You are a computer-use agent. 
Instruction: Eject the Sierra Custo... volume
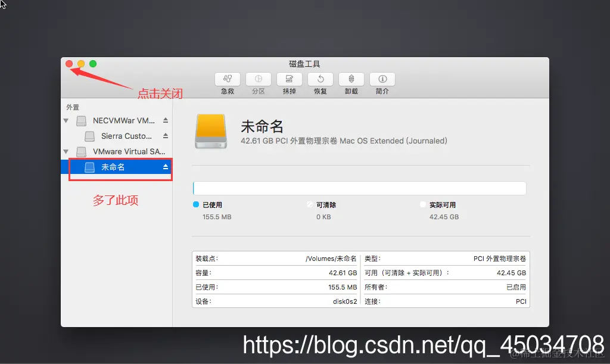[x=166, y=136]
